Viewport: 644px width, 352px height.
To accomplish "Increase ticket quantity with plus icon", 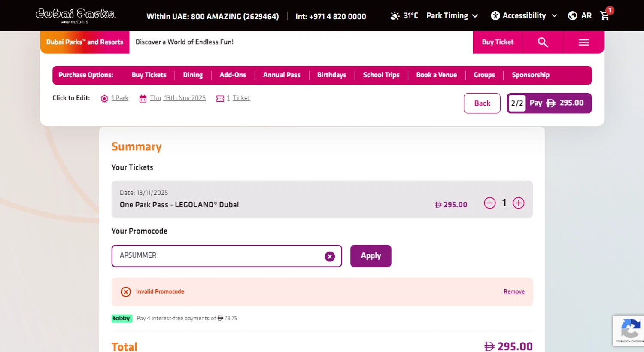I will coord(519,203).
